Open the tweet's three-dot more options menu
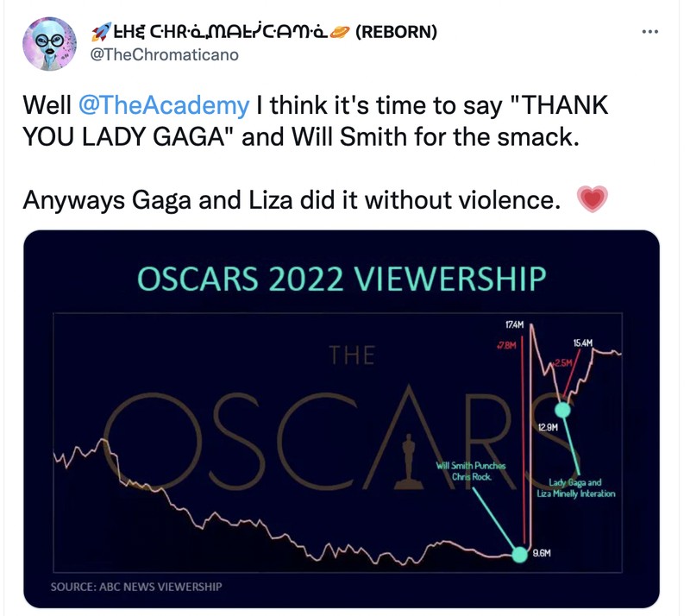This screenshot has height=616, width=690. pyautogui.click(x=652, y=33)
